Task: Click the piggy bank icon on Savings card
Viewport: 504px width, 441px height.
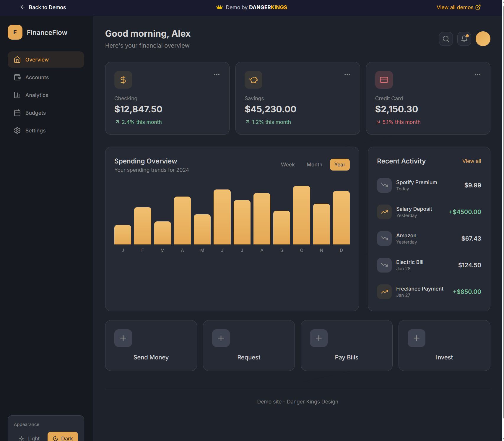Action: [253, 80]
